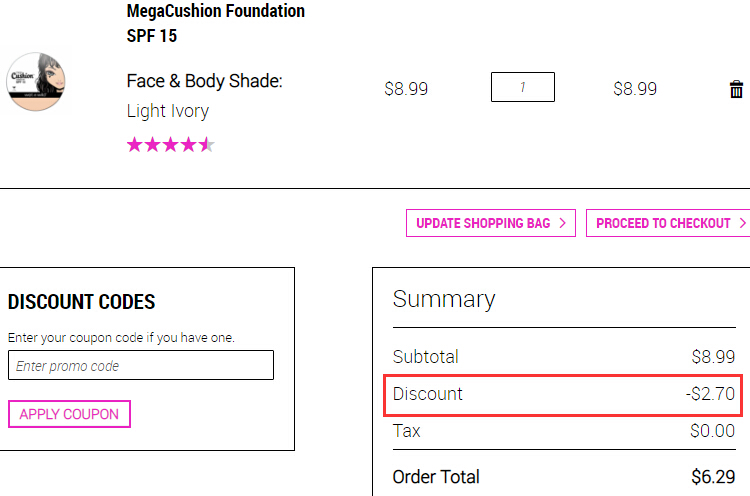This screenshot has width=750, height=496.
Task: Click the Light Ivory shade text
Action: [x=168, y=111]
